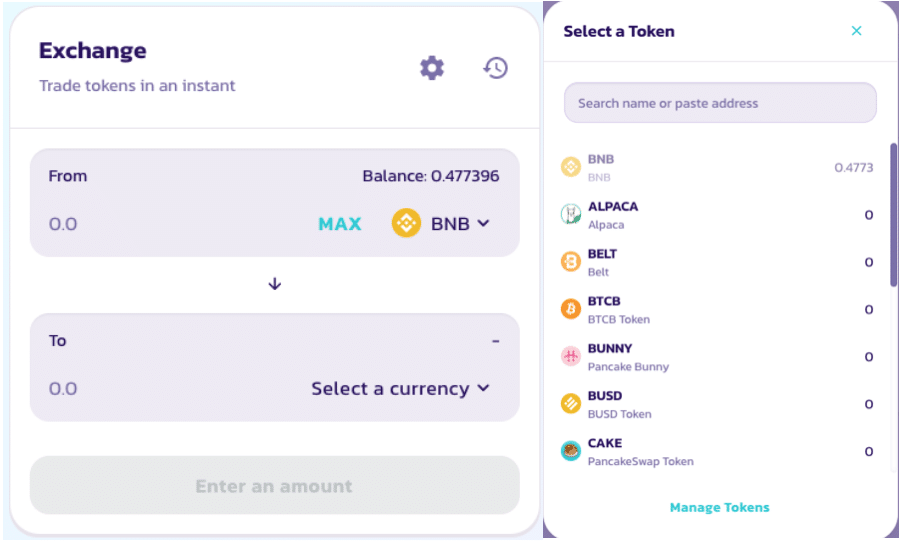Open the BNB token dropdown
Viewport: 904px width, 542px height.
[442, 223]
